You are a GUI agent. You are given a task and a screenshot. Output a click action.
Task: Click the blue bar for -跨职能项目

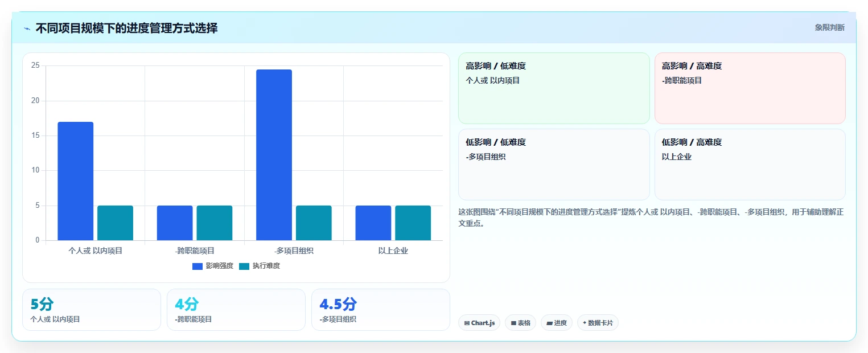pyautogui.click(x=175, y=223)
